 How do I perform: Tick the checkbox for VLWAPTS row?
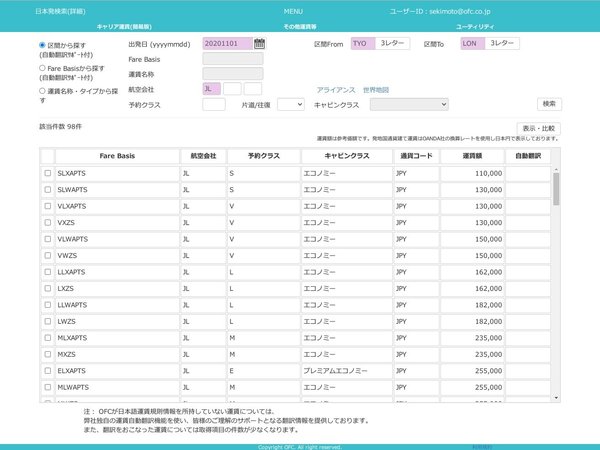tap(47, 239)
